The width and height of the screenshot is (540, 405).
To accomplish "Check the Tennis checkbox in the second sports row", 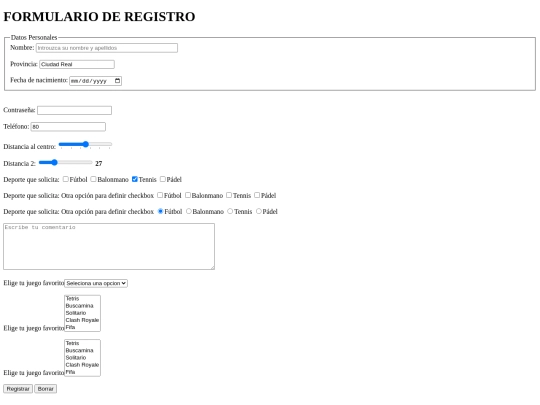I will 229,195.
